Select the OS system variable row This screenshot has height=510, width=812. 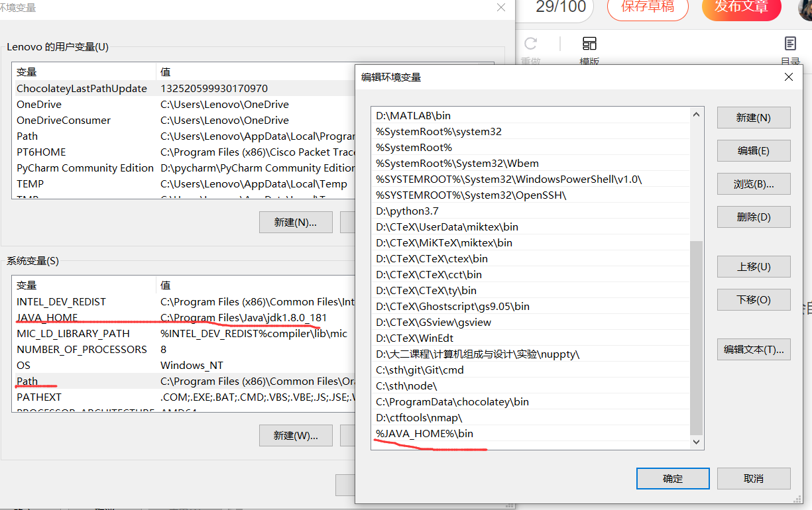184,365
